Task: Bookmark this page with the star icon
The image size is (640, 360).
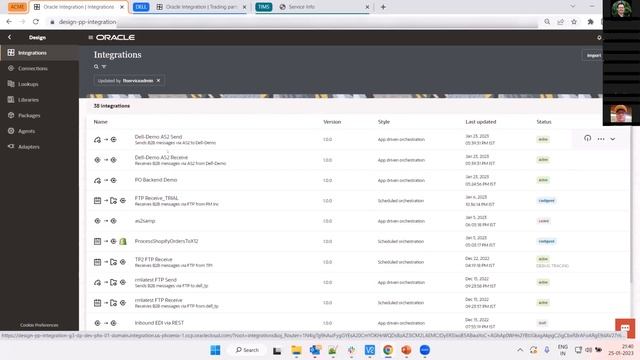Action: 574,22
